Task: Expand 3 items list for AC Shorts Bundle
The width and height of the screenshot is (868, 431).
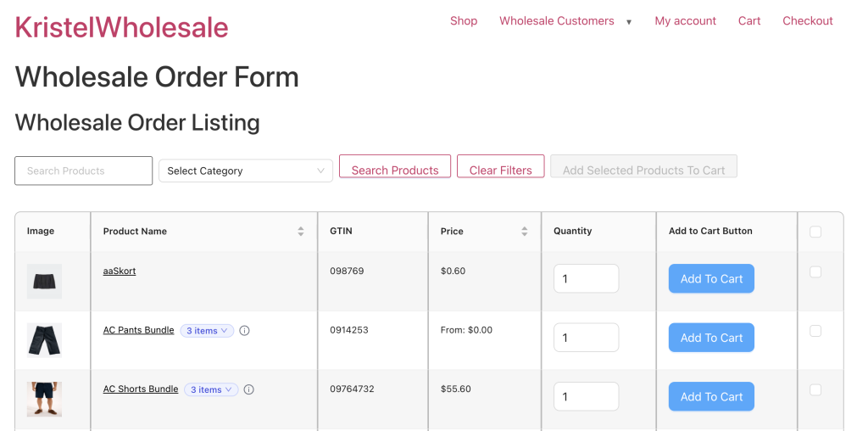Action: (211, 389)
